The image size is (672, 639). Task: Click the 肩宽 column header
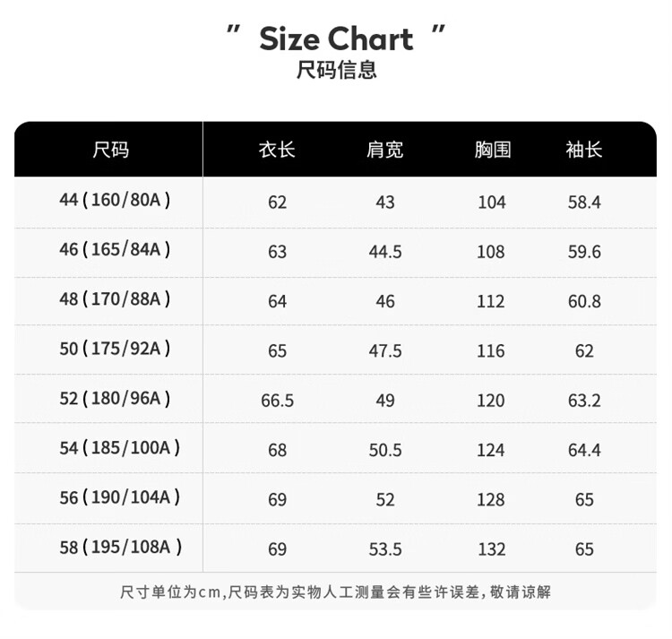coord(385,150)
